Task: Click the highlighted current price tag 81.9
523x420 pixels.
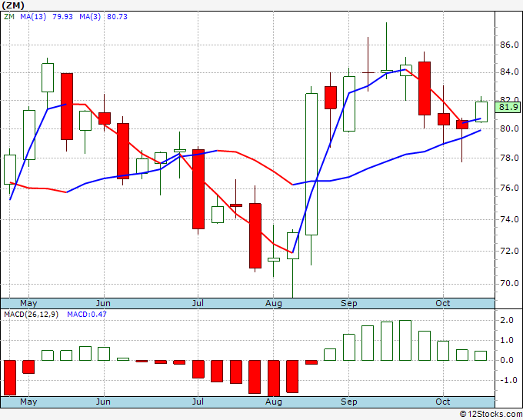Action: (508, 107)
